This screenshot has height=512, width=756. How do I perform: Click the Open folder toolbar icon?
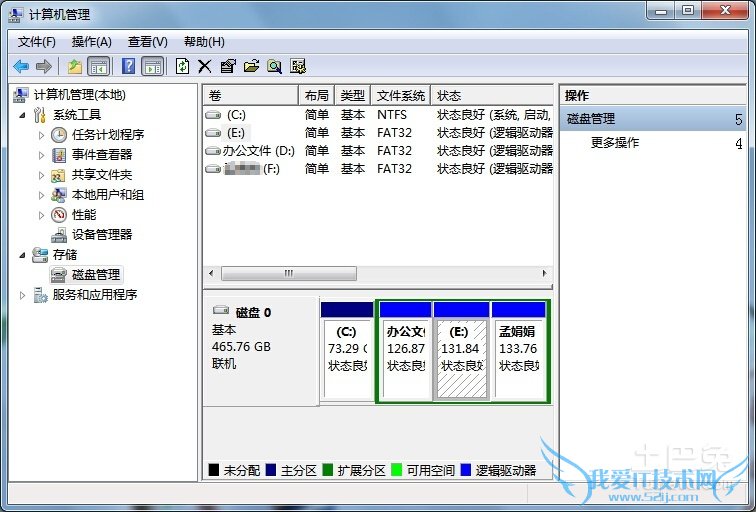(x=251, y=66)
